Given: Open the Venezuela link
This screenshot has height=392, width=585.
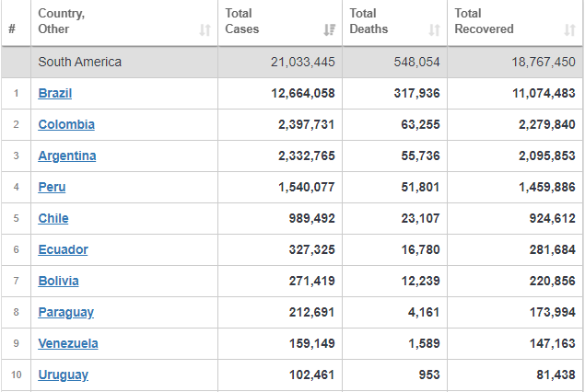Looking at the screenshot, I should tap(68, 343).
